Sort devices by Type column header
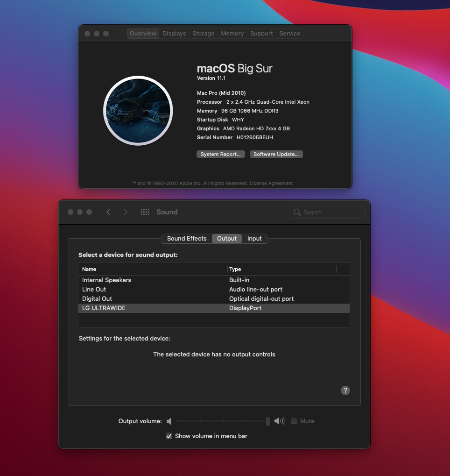 click(x=282, y=269)
